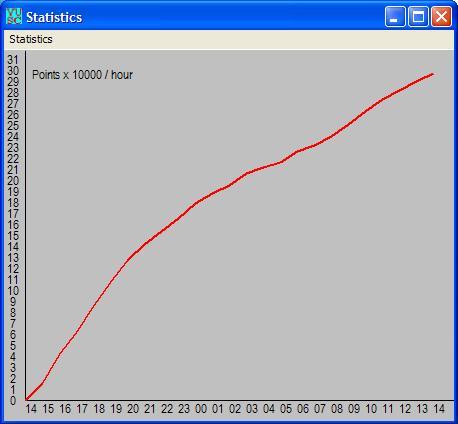Click the end point of the red curve

click(433, 74)
